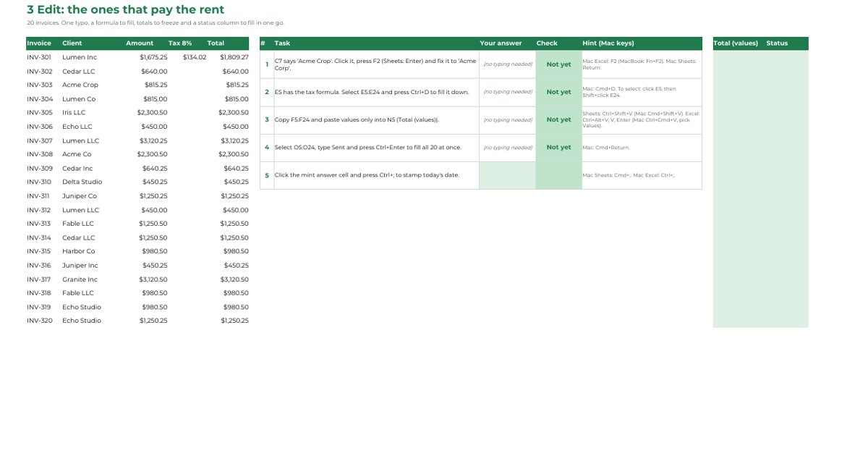
Task: Select the task 1 'Acme Crop' instruction cell
Action: point(376,64)
